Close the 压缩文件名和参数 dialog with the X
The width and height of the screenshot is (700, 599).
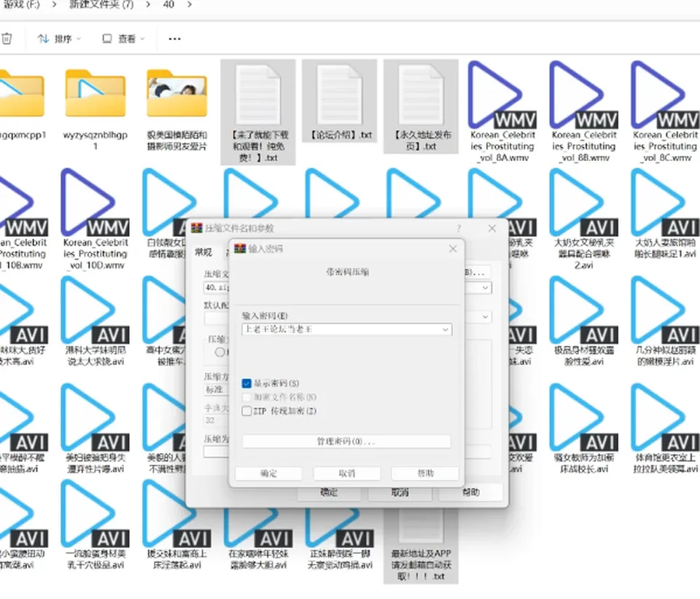point(492,228)
